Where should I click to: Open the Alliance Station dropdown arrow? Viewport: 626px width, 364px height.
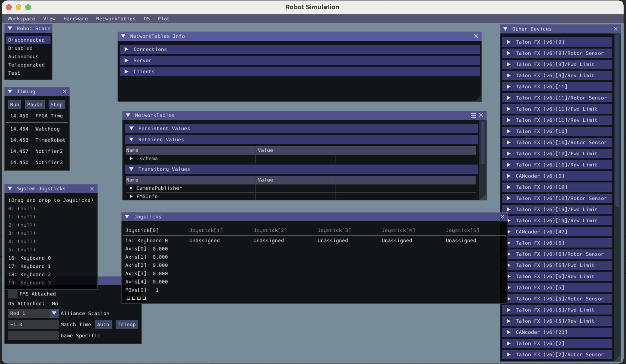(54, 313)
